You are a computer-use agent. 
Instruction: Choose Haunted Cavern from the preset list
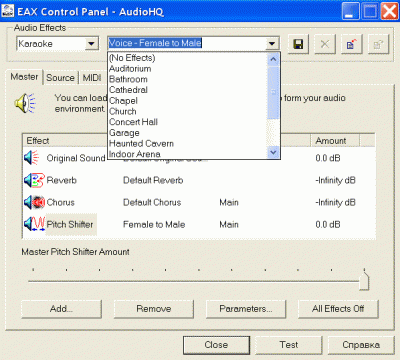(141, 143)
